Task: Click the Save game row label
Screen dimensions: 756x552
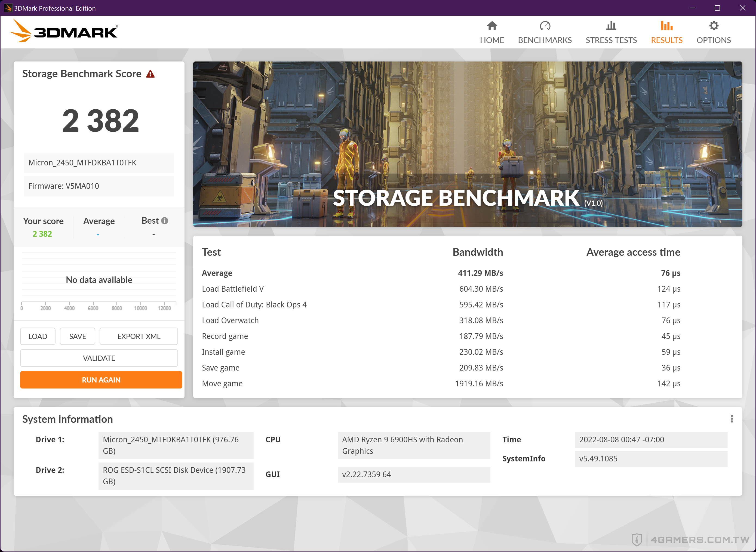Action: click(x=221, y=368)
